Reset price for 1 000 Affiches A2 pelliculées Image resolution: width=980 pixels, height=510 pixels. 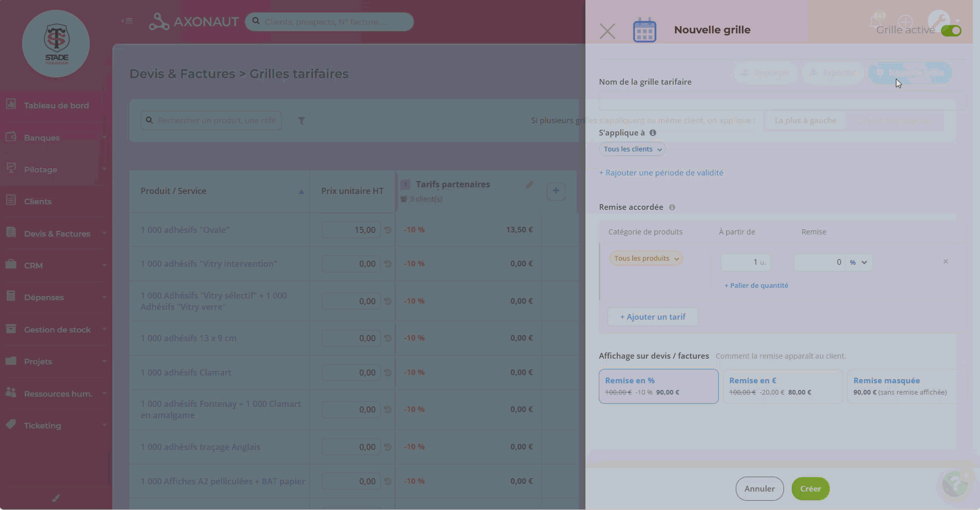(x=388, y=481)
